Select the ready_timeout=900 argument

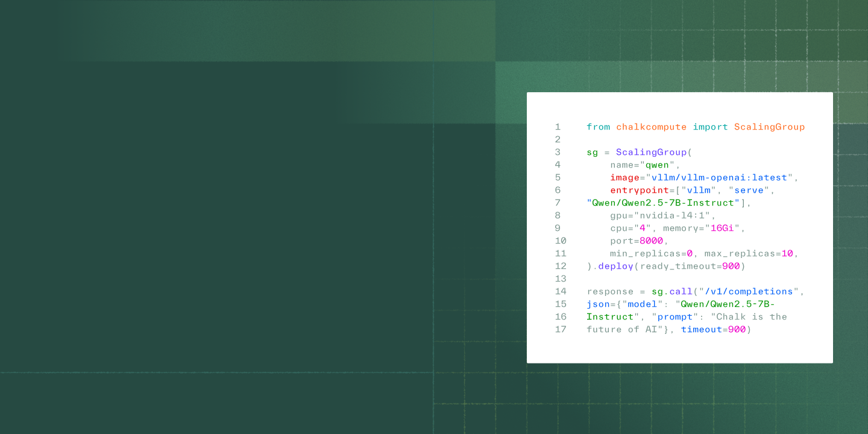pos(690,266)
